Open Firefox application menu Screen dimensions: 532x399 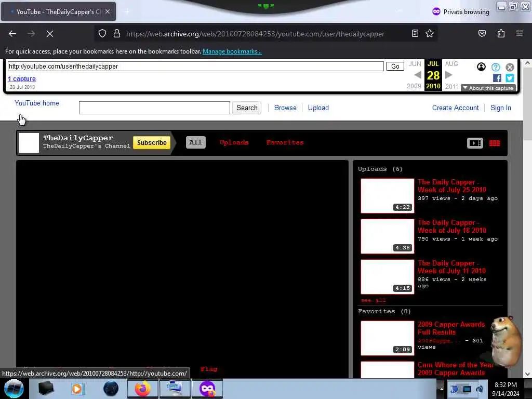(x=519, y=33)
